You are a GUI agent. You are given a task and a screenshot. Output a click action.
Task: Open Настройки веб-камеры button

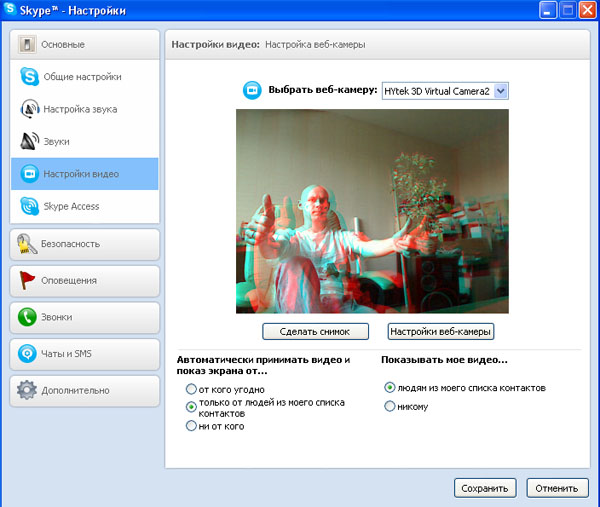tap(441, 331)
